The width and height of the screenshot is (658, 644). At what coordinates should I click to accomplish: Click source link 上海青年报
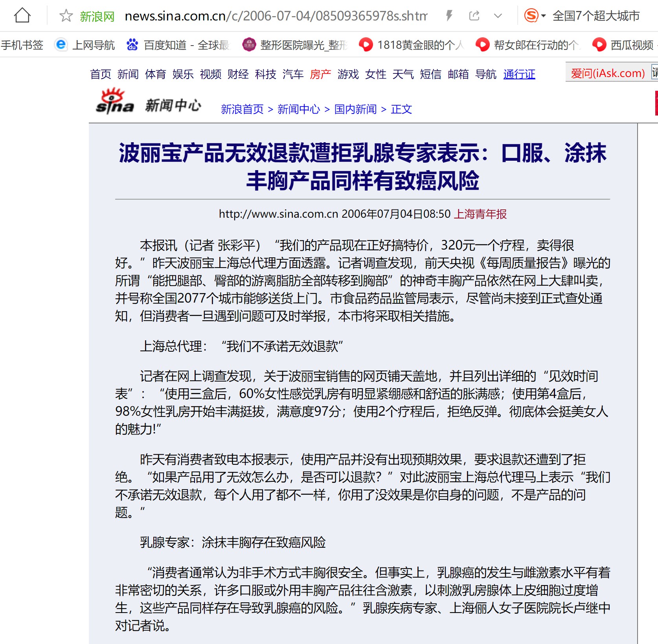coord(480,214)
